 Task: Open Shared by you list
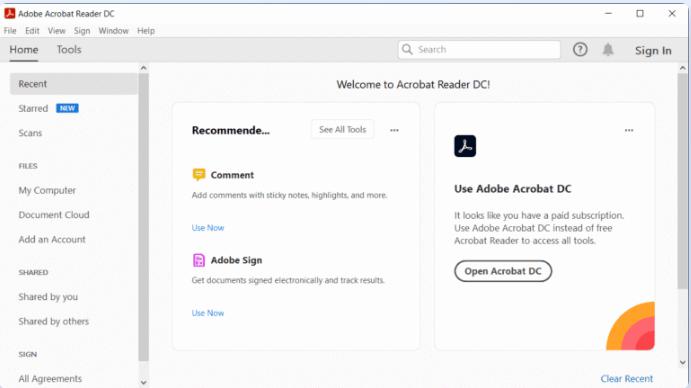[48, 297]
